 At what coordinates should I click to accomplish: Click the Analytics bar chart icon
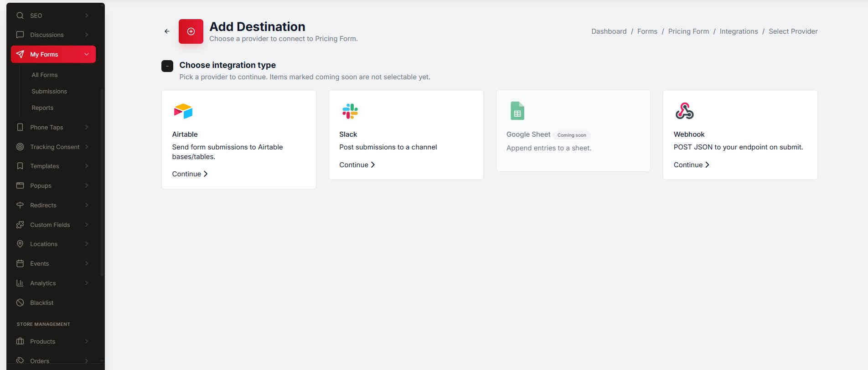click(20, 283)
